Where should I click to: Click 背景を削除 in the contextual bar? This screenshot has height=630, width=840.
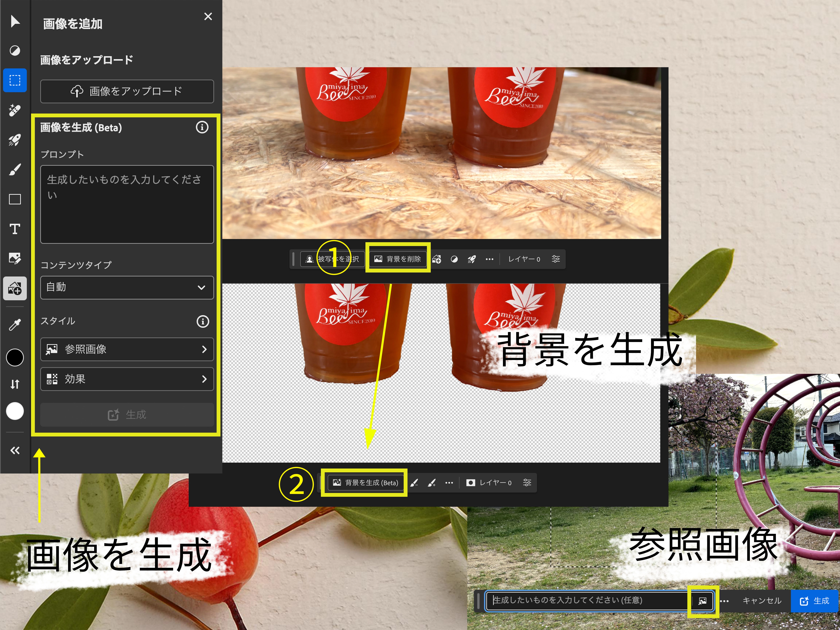pyautogui.click(x=398, y=259)
